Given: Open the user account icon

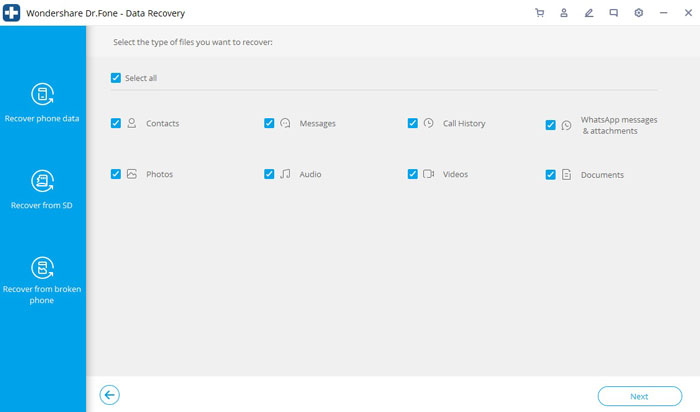Looking at the screenshot, I should tap(564, 13).
